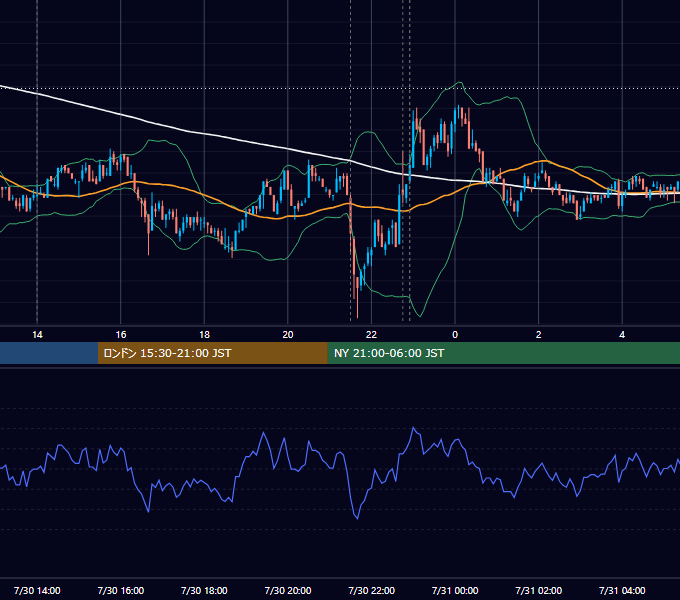680x600 pixels.
Task: Click the 7/30 16:00 time label
Action: (121, 590)
